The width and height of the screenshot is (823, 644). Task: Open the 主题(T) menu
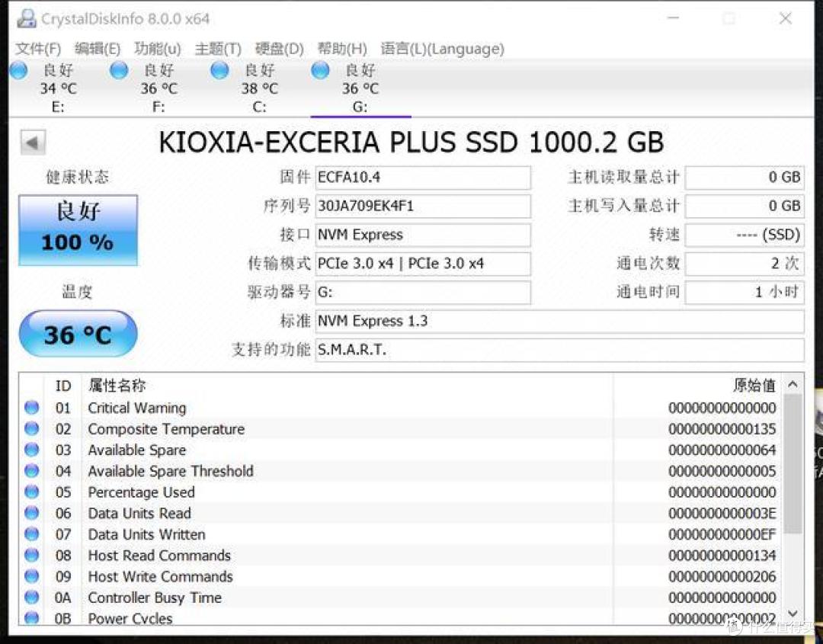218,49
